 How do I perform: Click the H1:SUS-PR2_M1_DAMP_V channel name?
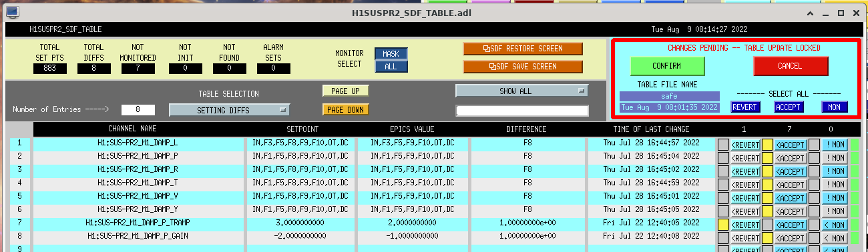point(138,196)
